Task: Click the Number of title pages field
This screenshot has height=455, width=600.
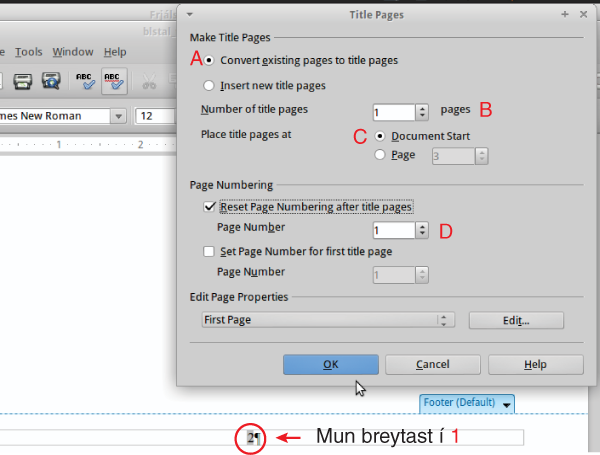Action: pyautogui.click(x=392, y=113)
